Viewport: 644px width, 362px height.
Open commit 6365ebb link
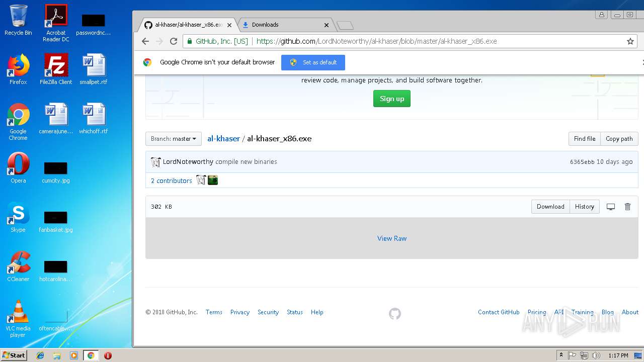tap(582, 162)
